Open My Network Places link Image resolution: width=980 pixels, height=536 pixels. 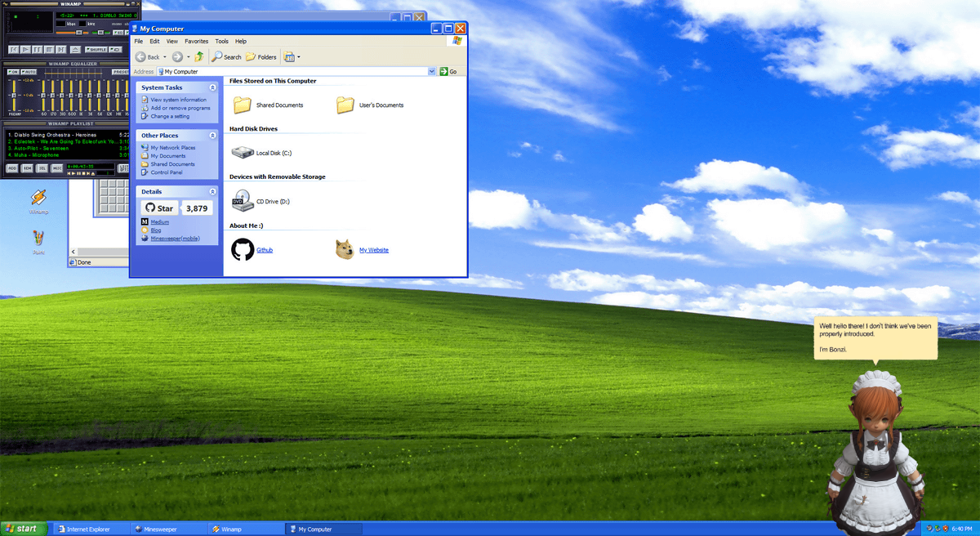(x=173, y=148)
